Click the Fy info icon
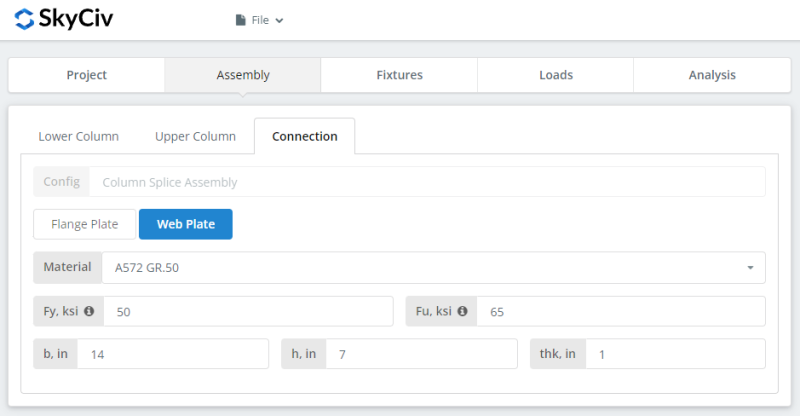Screen dimensions: 800x416 coord(88,311)
